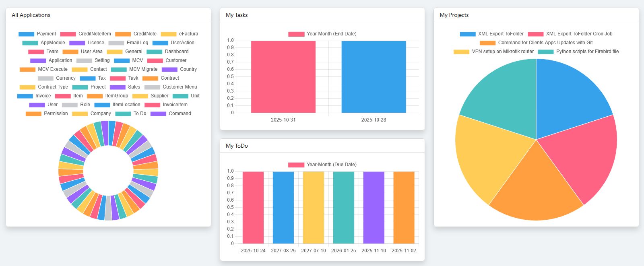Select the 2025-10-31 tasks bar
This screenshot has width=644, height=266.
pos(283,76)
